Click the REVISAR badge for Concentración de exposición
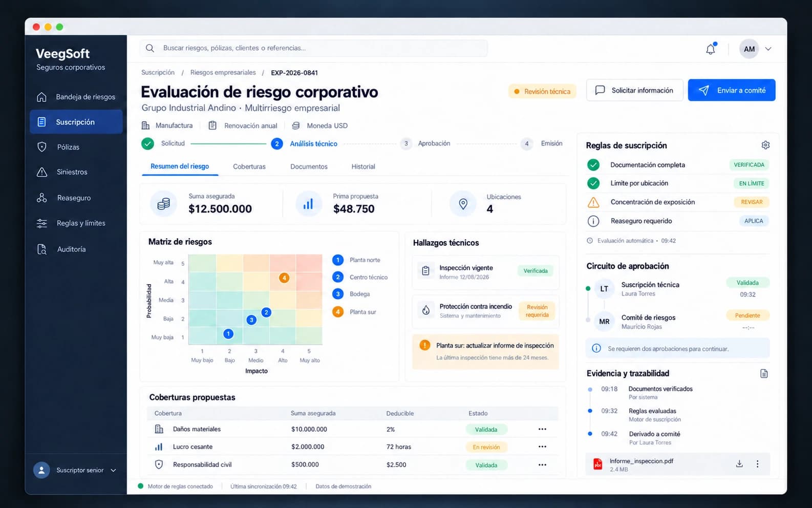The image size is (812, 508). pos(752,202)
